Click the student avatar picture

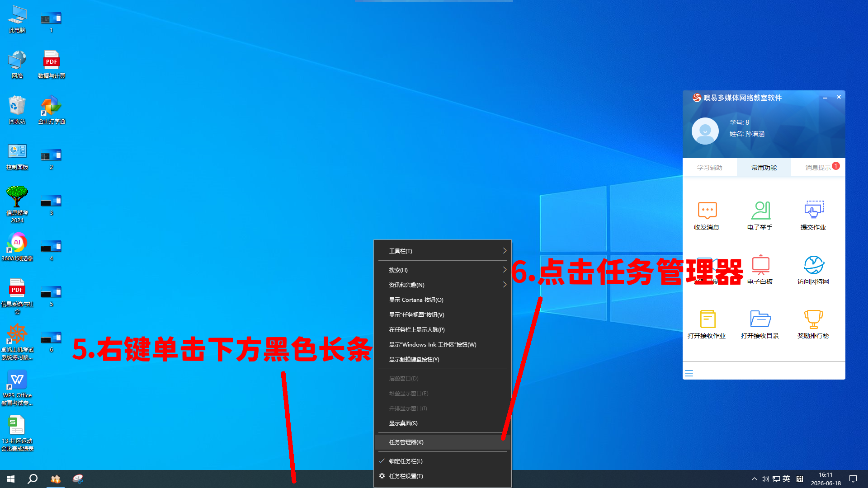[705, 131]
